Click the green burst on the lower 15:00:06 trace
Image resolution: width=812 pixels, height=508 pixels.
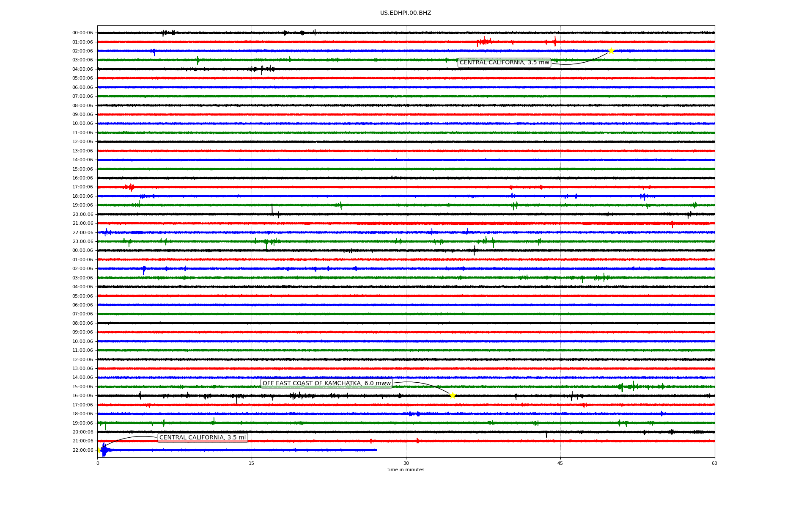[x=622, y=387]
